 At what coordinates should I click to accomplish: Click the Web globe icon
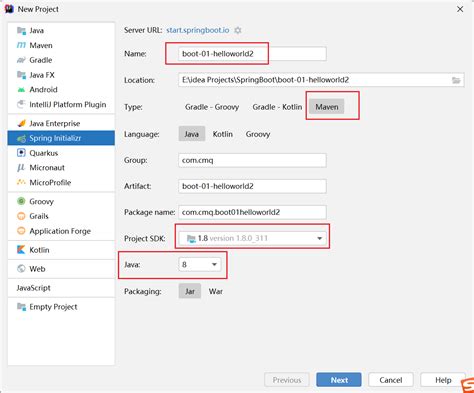[21, 269]
